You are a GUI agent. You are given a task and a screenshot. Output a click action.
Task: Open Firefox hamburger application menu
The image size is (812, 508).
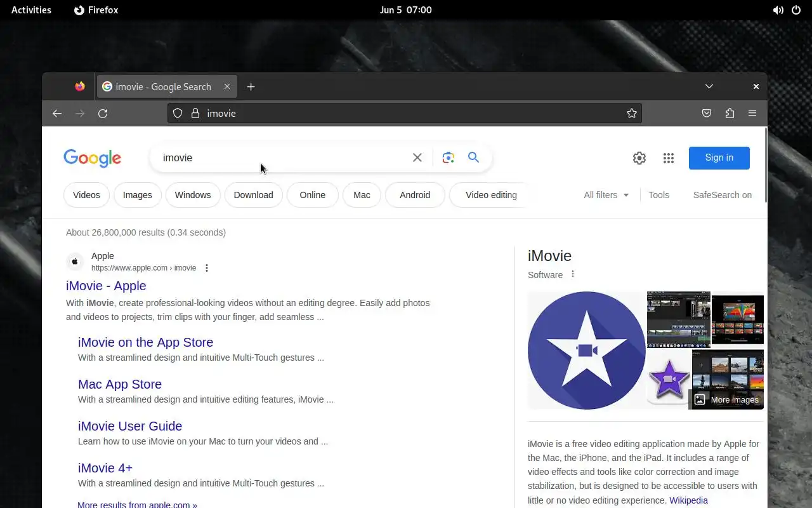pyautogui.click(x=752, y=113)
